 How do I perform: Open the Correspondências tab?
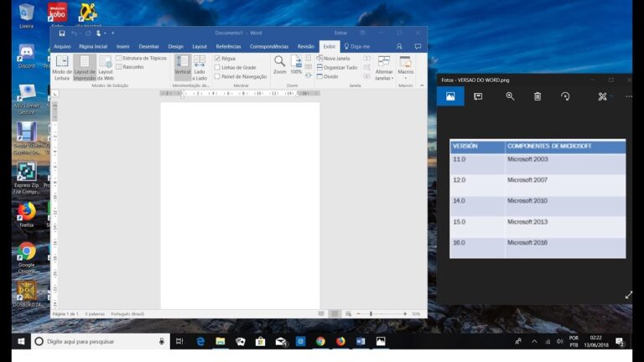(x=269, y=46)
